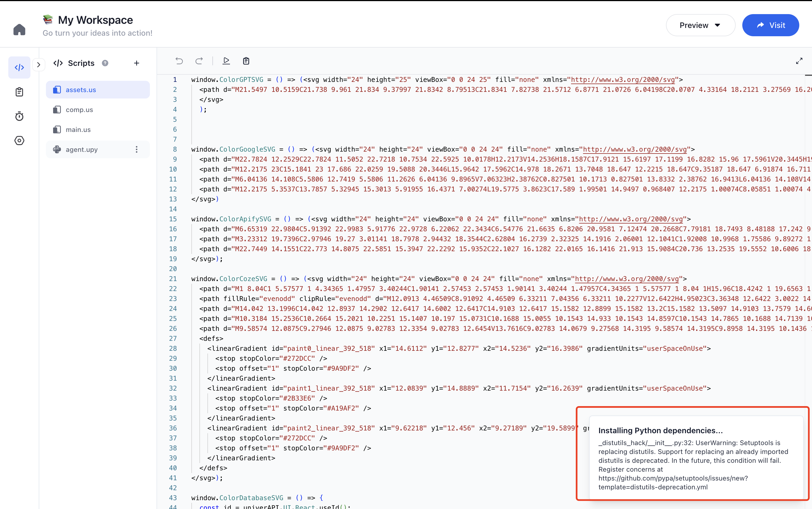Add a new script with plus
The width and height of the screenshot is (812, 509).
coord(137,63)
